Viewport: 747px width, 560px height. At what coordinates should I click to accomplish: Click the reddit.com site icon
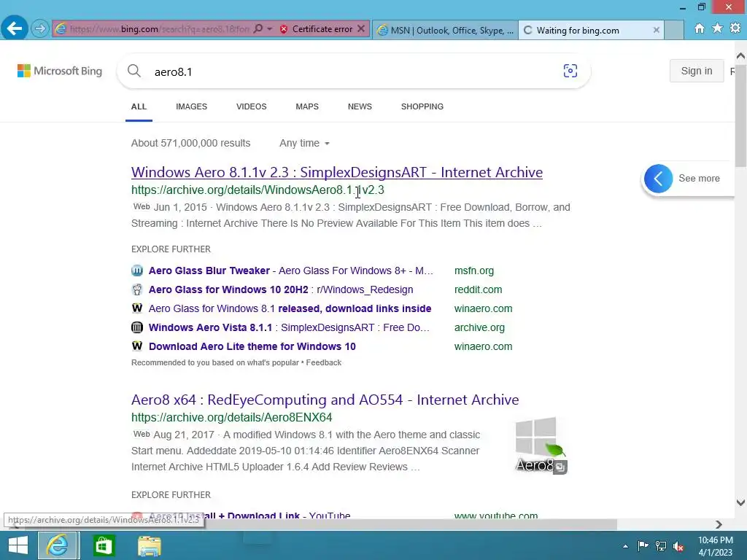(x=136, y=290)
